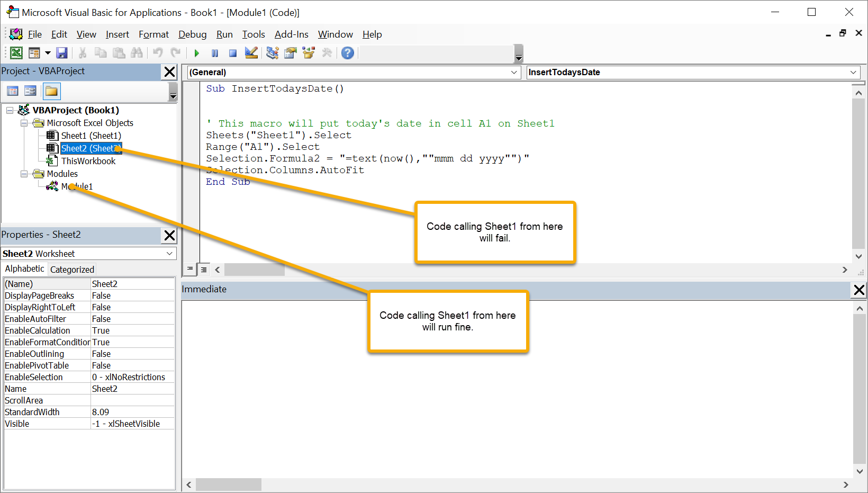Open Find with the binoculars icon
The width and height of the screenshot is (868, 493).
point(137,53)
